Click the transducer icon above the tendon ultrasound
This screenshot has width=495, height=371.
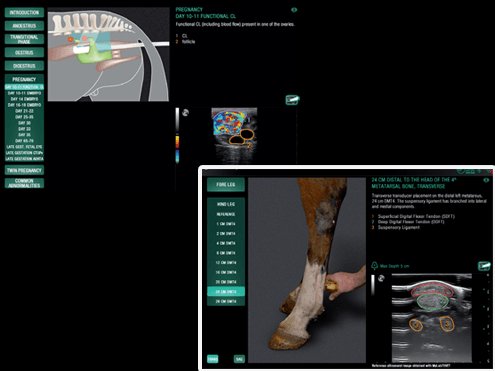[x=484, y=266]
